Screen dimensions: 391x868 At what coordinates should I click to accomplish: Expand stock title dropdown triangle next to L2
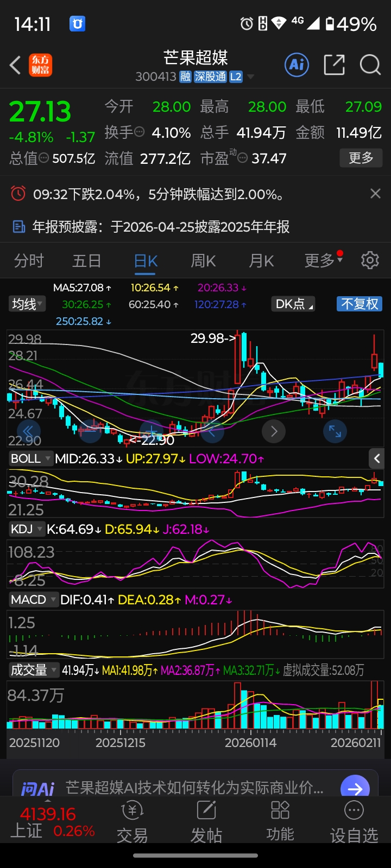250,77
